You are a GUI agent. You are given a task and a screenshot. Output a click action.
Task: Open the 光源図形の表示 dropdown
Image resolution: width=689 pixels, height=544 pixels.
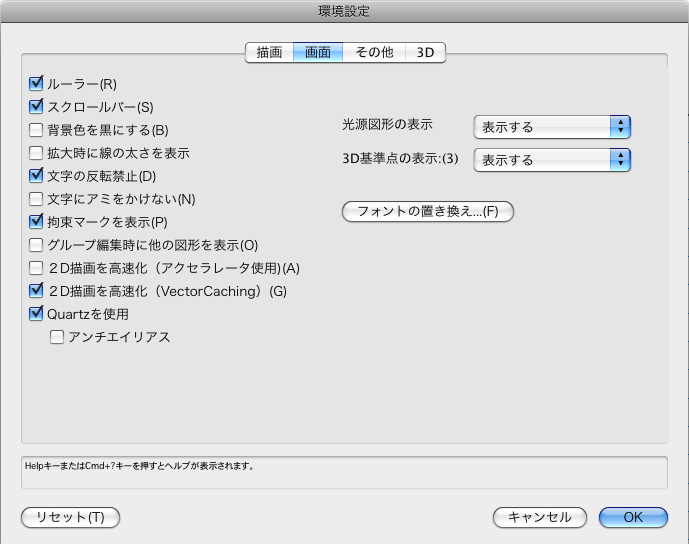(x=551, y=127)
